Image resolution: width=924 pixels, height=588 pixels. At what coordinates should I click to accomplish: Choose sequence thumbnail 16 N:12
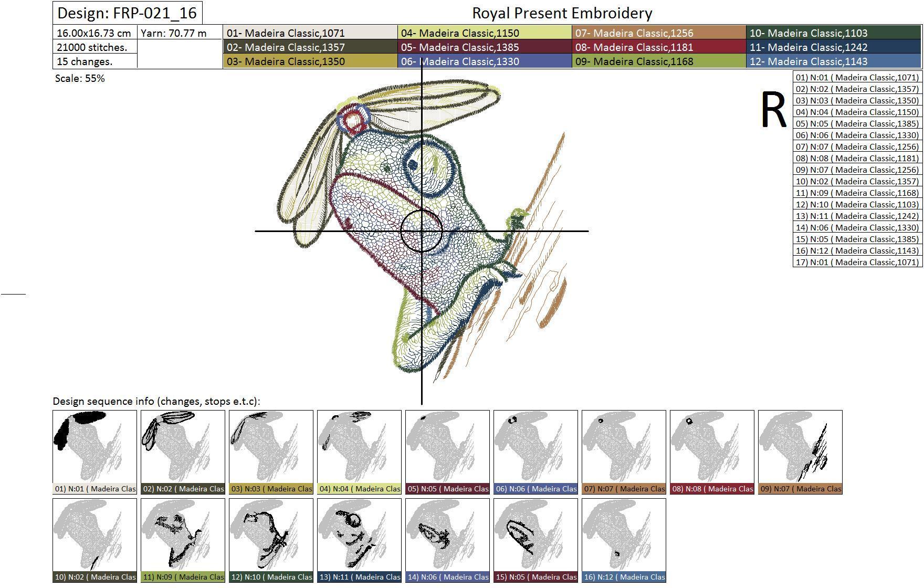624,540
